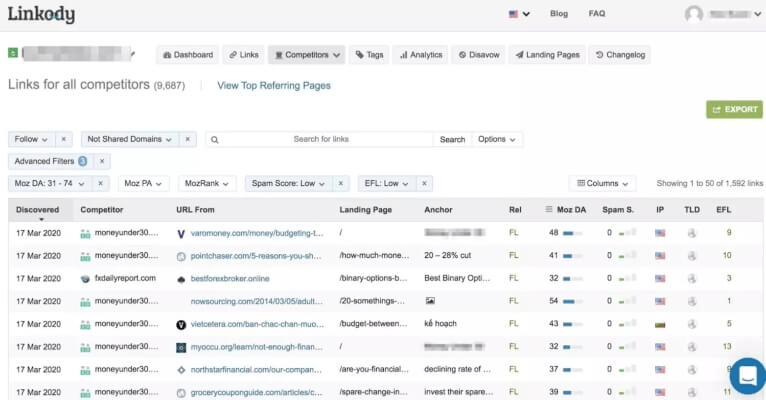Viewport: 766px width, 400px height.
Task: Remove the Spam Score filter
Action: click(340, 184)
